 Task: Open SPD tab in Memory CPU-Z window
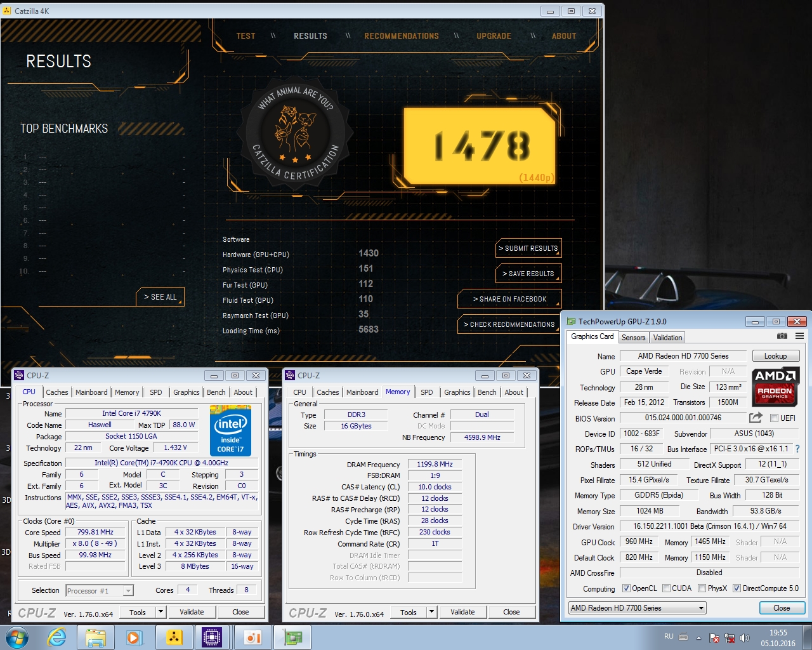pos(427,392)
